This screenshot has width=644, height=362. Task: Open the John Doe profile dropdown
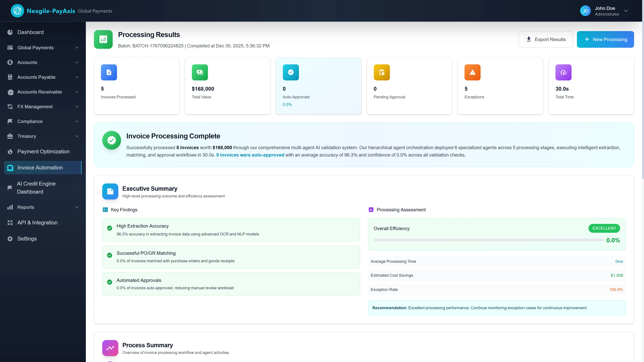pos(626,11)
